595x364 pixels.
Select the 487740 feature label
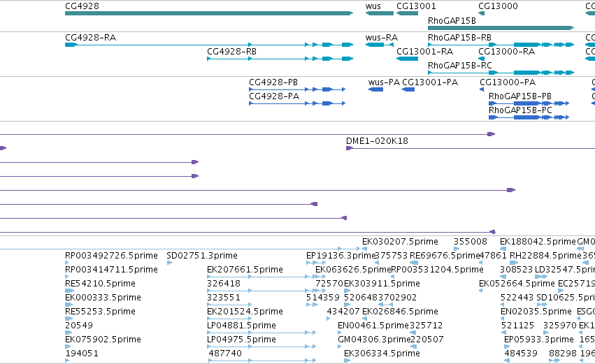[225, 354]
